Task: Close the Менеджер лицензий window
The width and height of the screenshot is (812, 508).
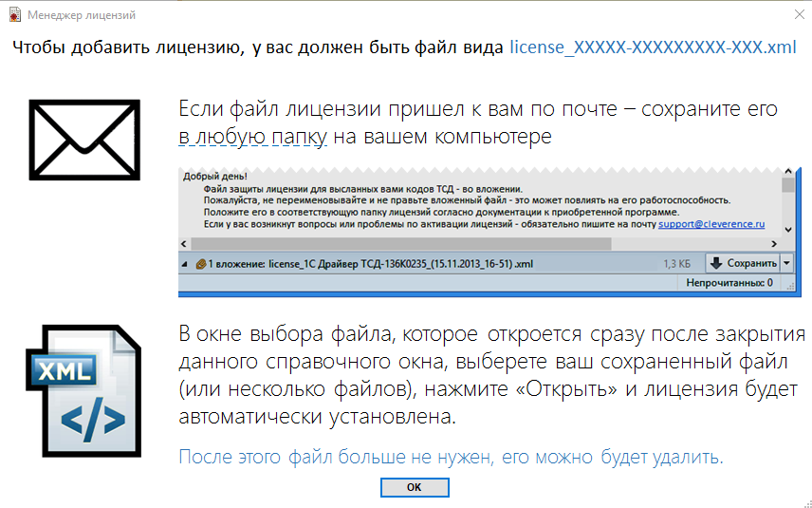Action: pyautogui.click(x=800, y=14)
